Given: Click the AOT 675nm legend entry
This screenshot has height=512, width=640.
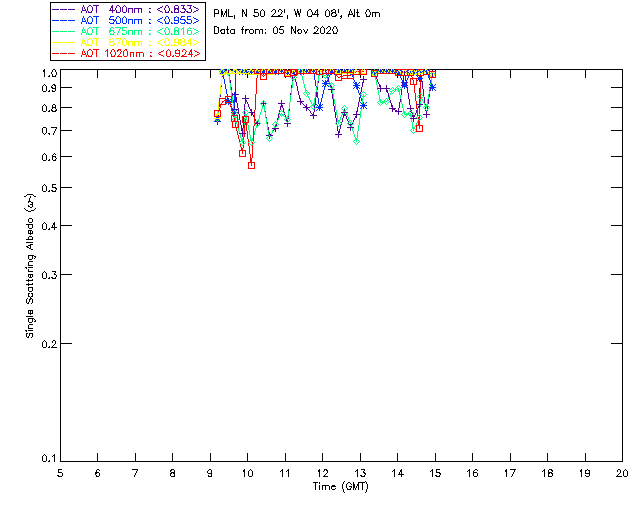Looking at the screenshot, I should [x=126, y=31].
